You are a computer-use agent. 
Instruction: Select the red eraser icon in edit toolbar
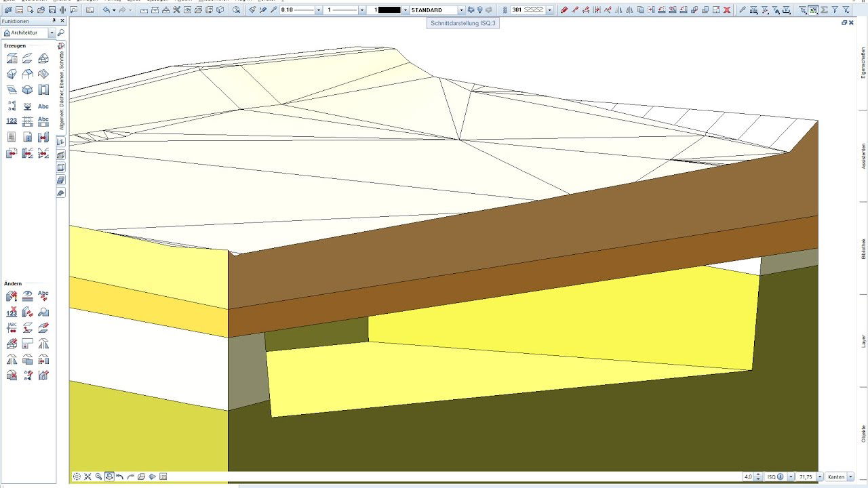coord(564,10)
